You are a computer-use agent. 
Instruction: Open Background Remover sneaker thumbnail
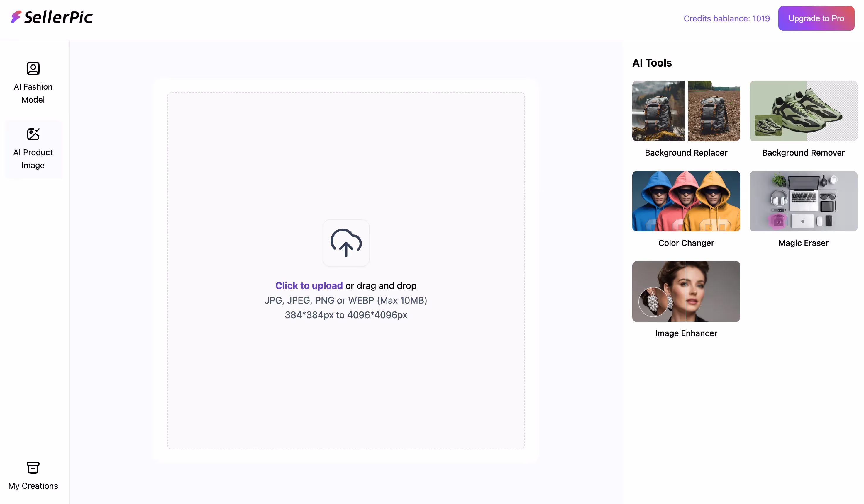pyautogui.click(x=803, y=111)
